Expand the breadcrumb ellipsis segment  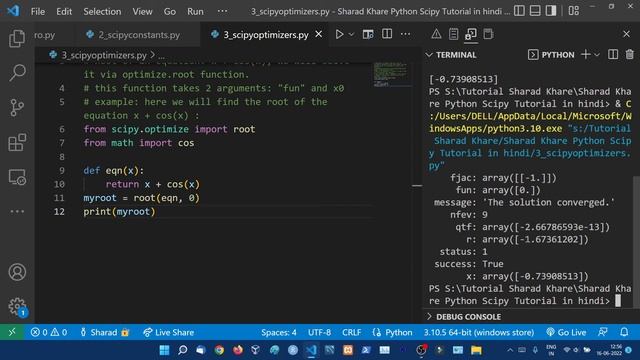coord(161,55)
